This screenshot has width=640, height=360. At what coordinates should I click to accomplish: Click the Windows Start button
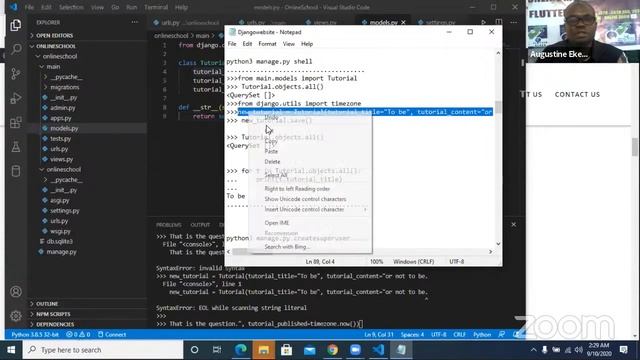[x=11, y=350]
